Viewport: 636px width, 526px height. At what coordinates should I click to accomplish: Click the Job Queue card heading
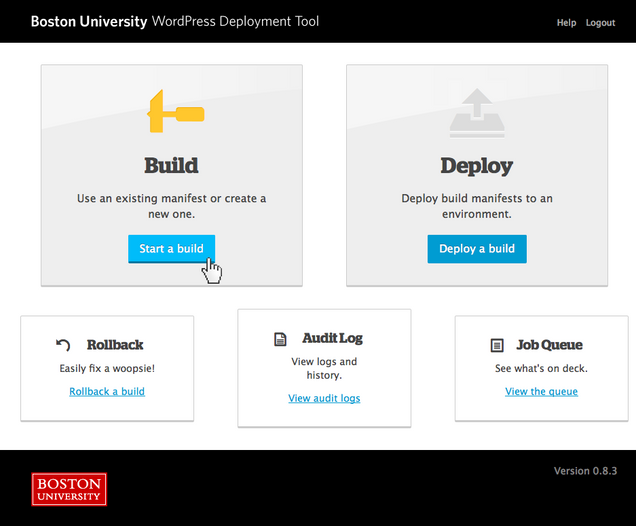point(549,345)
